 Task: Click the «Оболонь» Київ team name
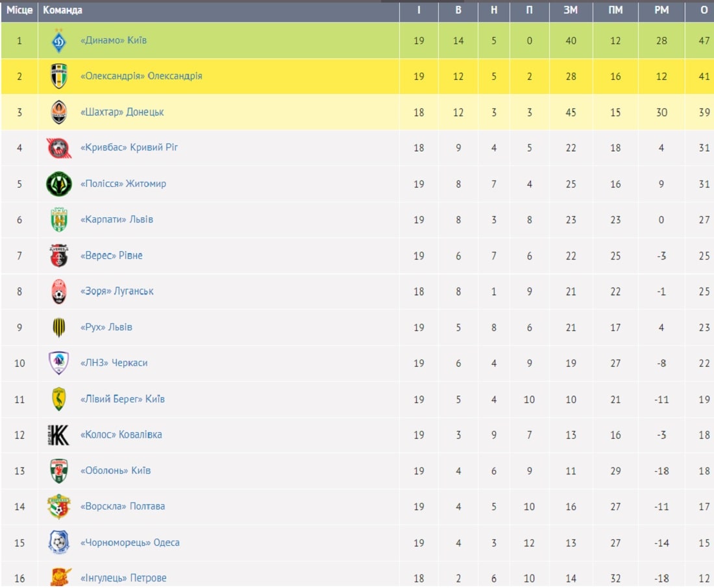pos(115,471)
